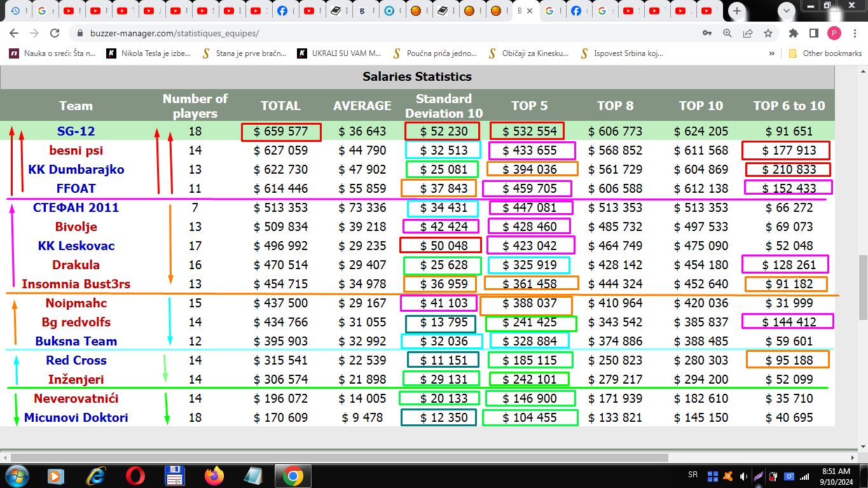
Task: Click the browser forward arrow
Action: [x=34, y=33]
